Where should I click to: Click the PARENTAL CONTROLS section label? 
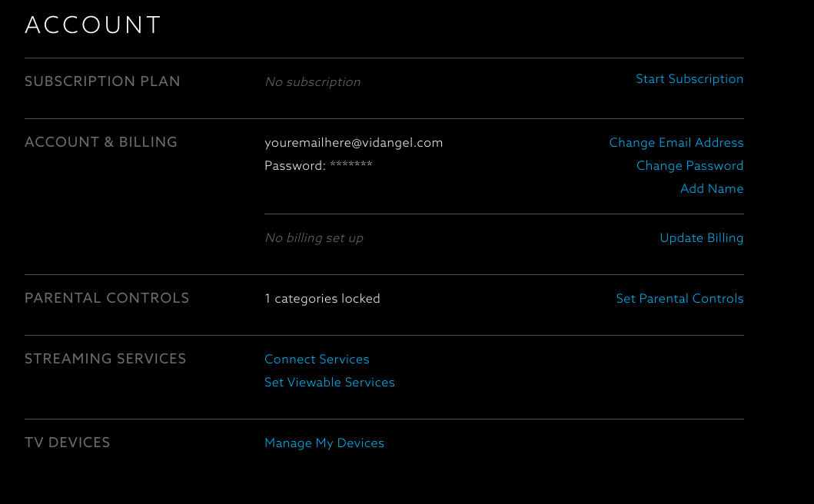click(x=107, y=298)
